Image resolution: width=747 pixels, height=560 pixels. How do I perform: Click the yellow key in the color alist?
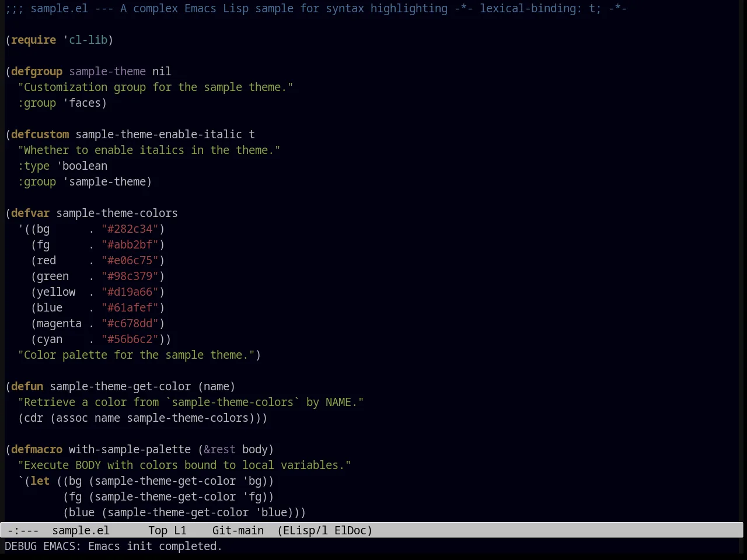point(56,292)
